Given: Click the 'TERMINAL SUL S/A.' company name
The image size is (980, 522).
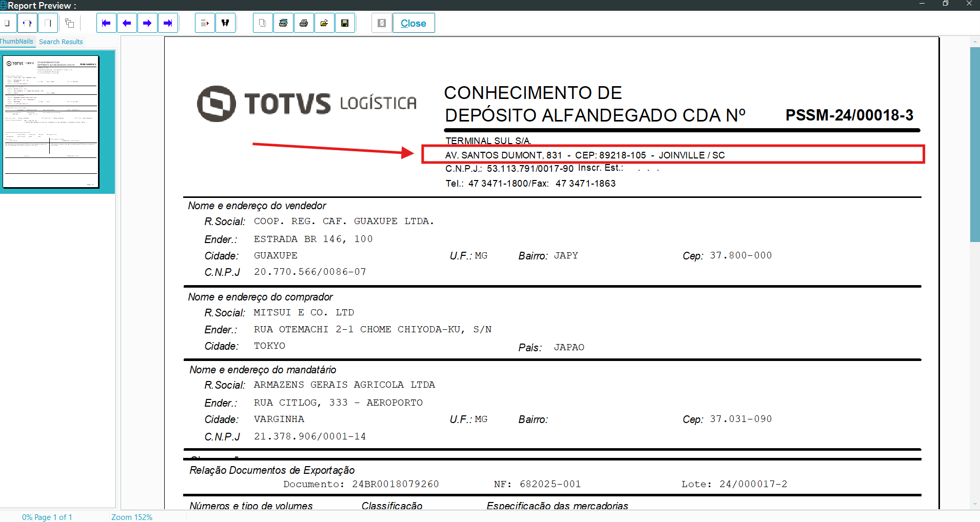Looking at the screenshot, I should pos(488,141).
